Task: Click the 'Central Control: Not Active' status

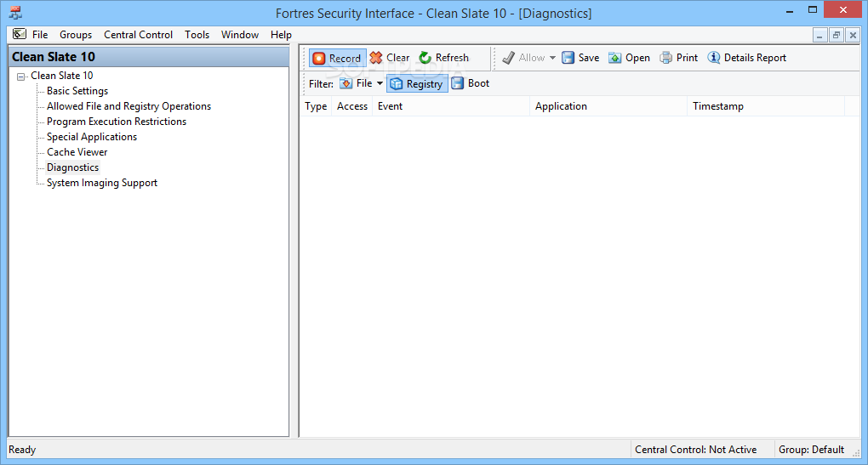Action: pos(695,450)
